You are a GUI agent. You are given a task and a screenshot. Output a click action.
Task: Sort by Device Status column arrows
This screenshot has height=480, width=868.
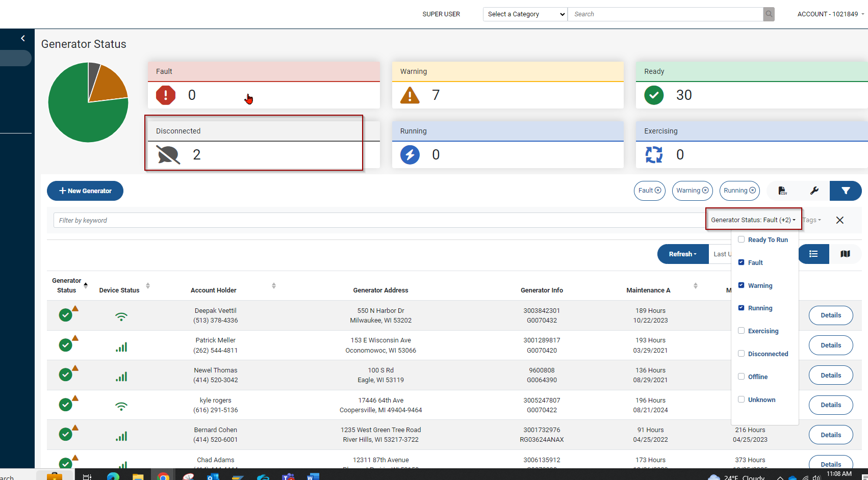point(148,285)
